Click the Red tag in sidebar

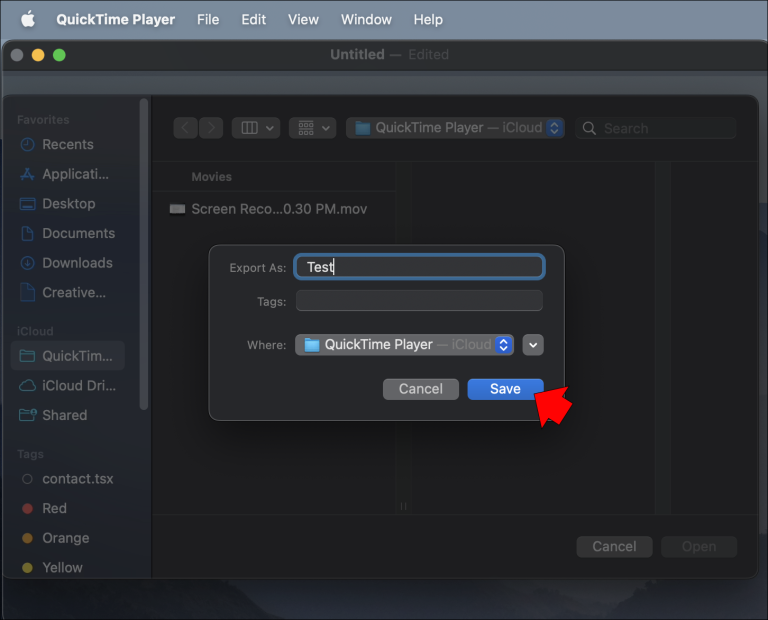[x=53, y=509]
